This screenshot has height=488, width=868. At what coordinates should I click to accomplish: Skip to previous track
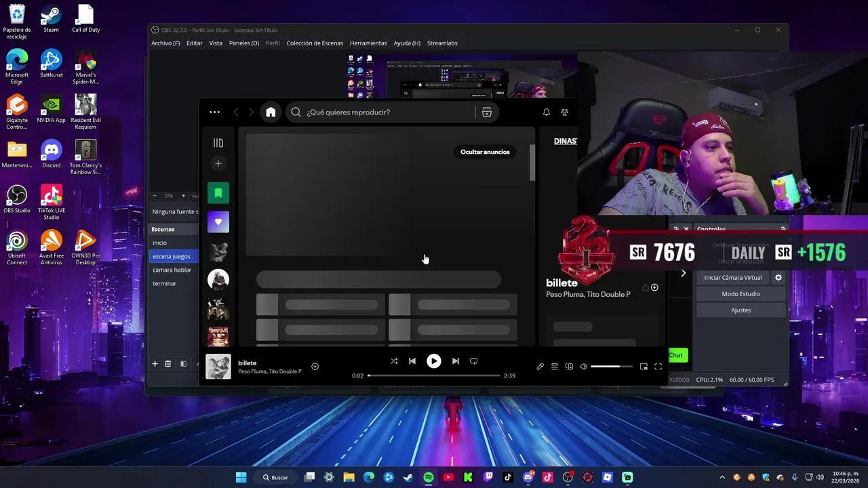click(412, 361)
